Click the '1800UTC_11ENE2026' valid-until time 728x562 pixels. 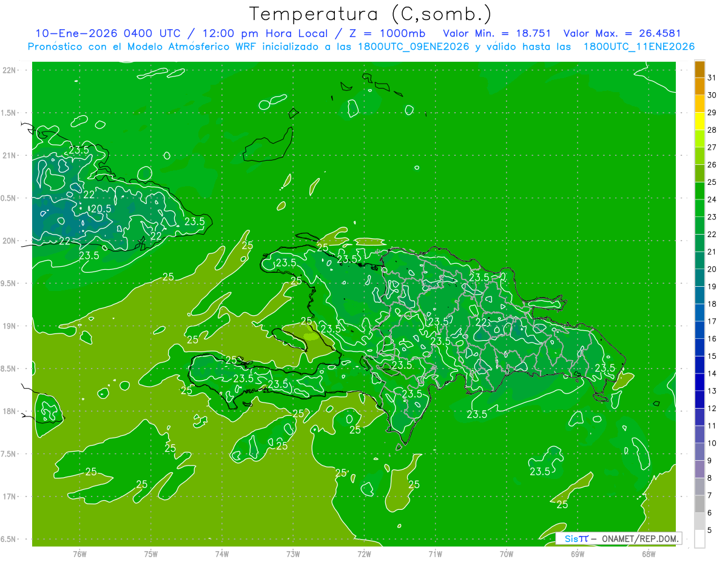click(x=639, y=47)
